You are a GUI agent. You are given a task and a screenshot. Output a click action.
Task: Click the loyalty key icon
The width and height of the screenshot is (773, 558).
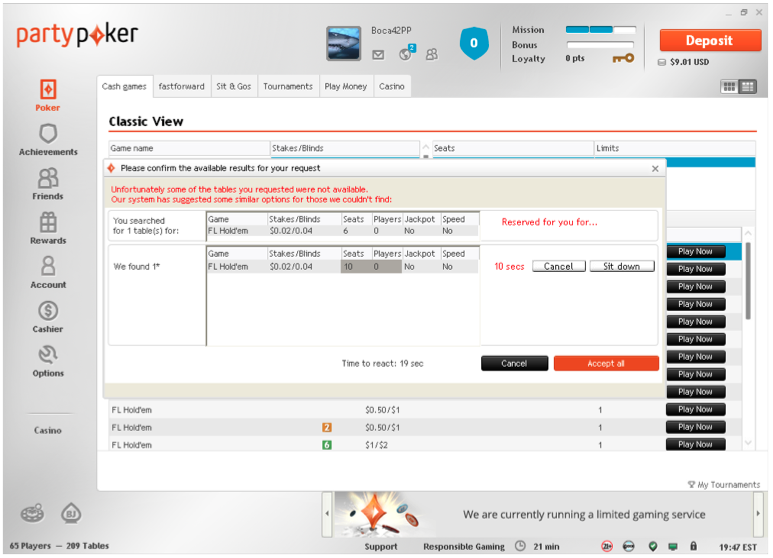(x=623, y=58)
